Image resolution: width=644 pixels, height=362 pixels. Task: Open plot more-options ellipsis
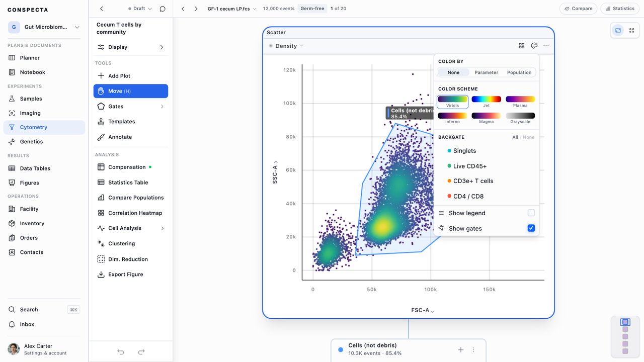pos(546,46)
